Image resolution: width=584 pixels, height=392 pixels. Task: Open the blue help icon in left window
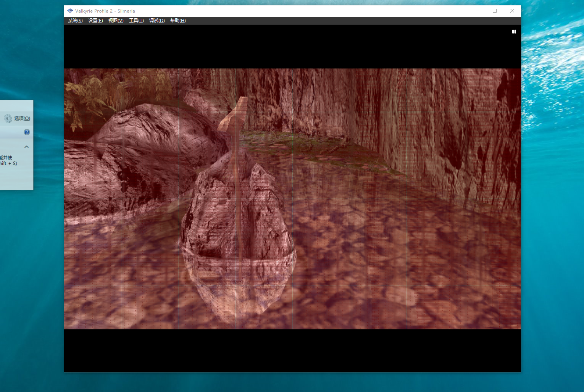tap(27, 132)
